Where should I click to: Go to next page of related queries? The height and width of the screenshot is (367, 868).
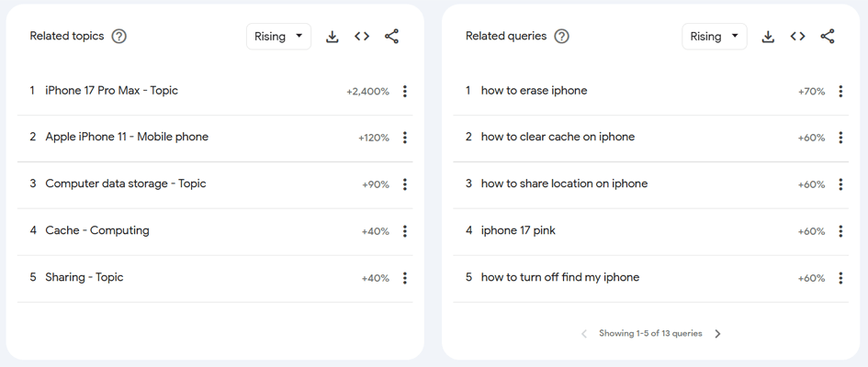coord(717,334)
